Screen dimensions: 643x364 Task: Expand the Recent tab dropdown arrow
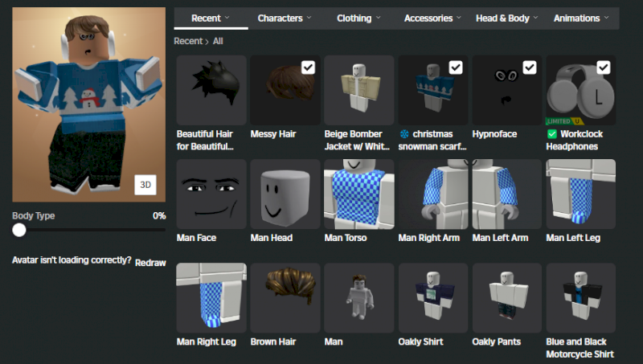point(227,18)
